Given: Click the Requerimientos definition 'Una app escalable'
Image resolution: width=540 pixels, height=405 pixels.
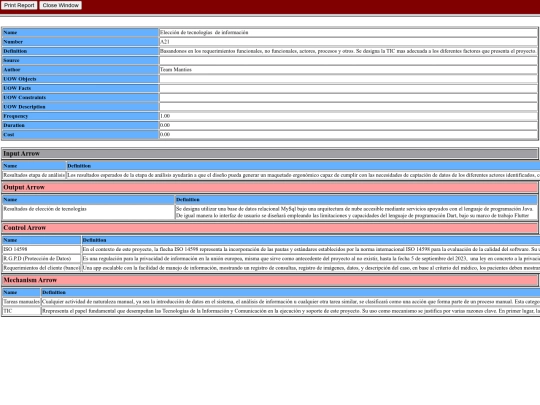Looking at the screenshot, I should click(x=311, y=268).
